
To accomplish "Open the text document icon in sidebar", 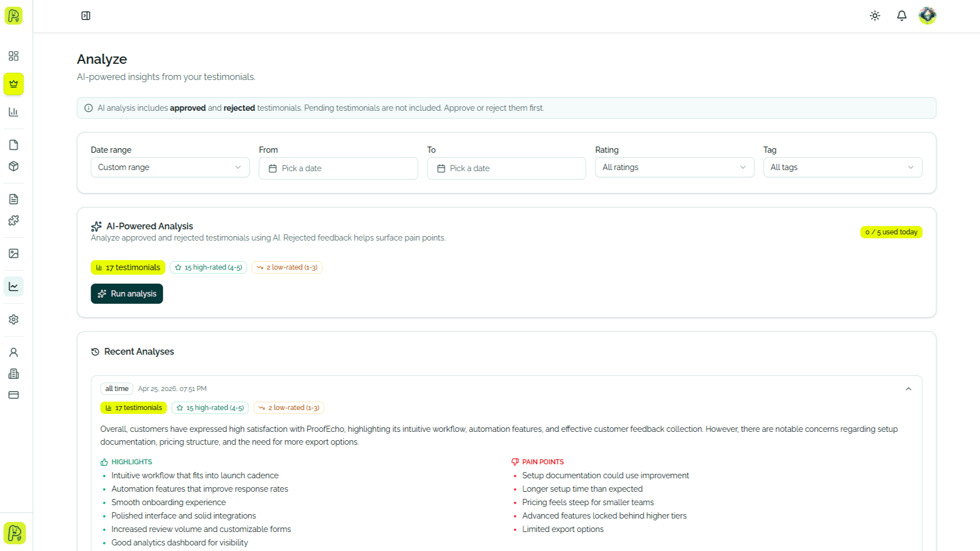I will pos(13,199).
